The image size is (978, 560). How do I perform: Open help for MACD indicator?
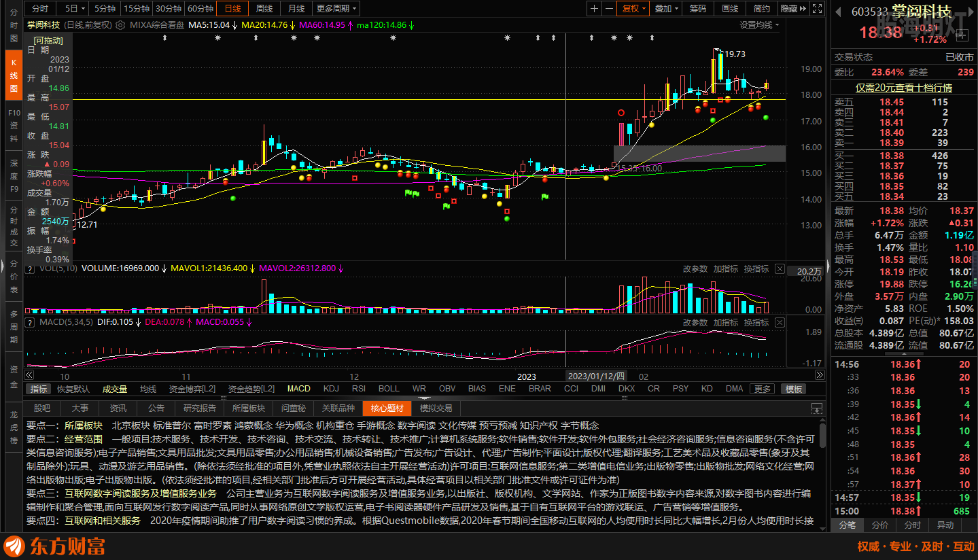pyautogui.click(x=30, y=322)
